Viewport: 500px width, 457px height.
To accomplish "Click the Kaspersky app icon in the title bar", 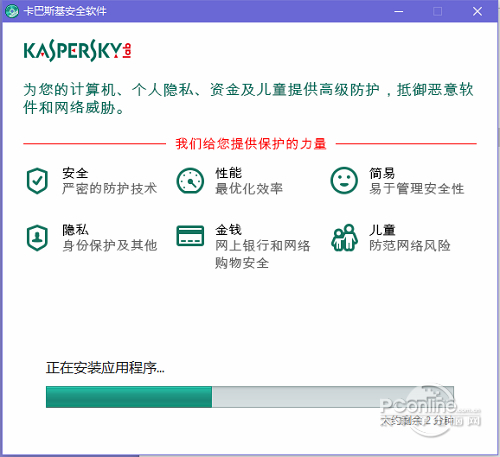I will (12, 11).
